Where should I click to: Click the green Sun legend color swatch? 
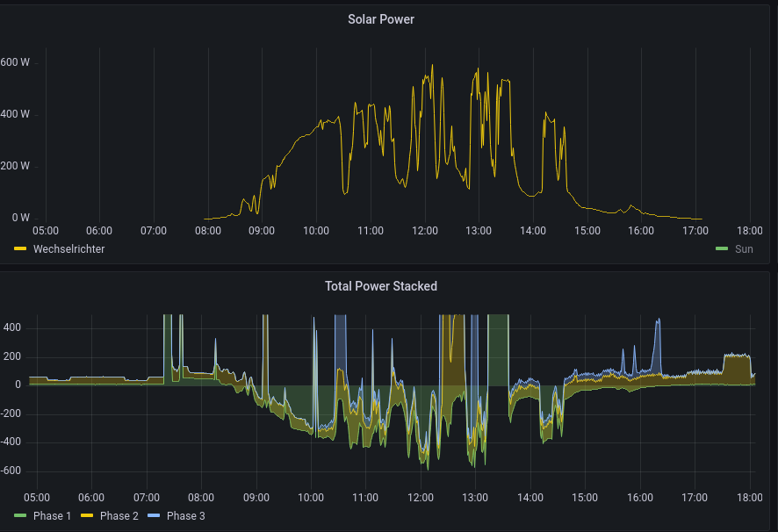pos(722,248)
